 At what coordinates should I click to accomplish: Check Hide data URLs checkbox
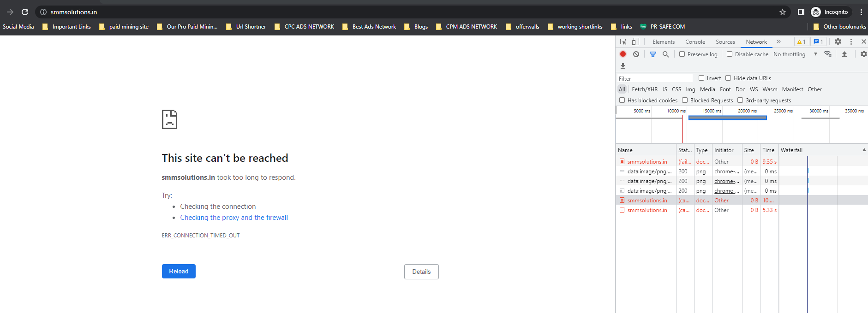pyautogui.click(x=728, y=78)
